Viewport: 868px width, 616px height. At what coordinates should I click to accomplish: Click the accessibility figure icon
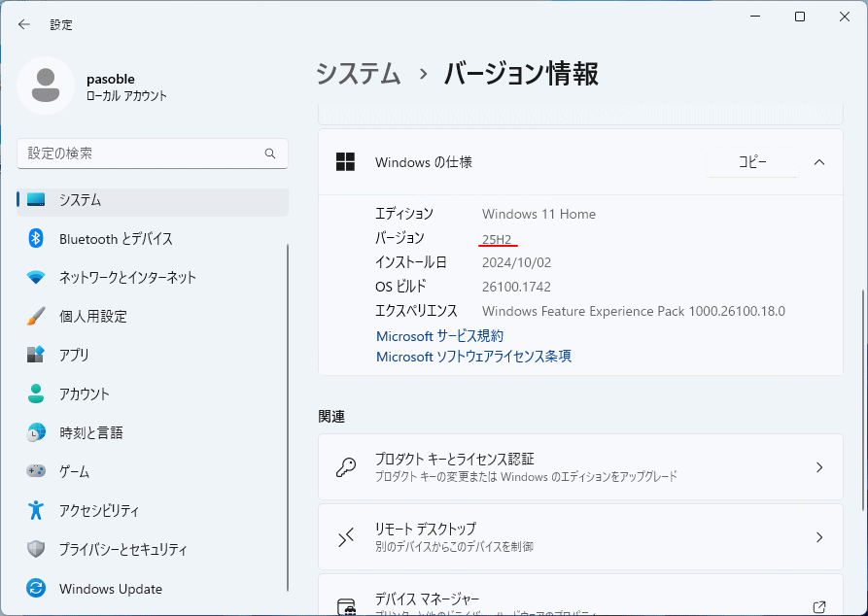tap(36, 510)
